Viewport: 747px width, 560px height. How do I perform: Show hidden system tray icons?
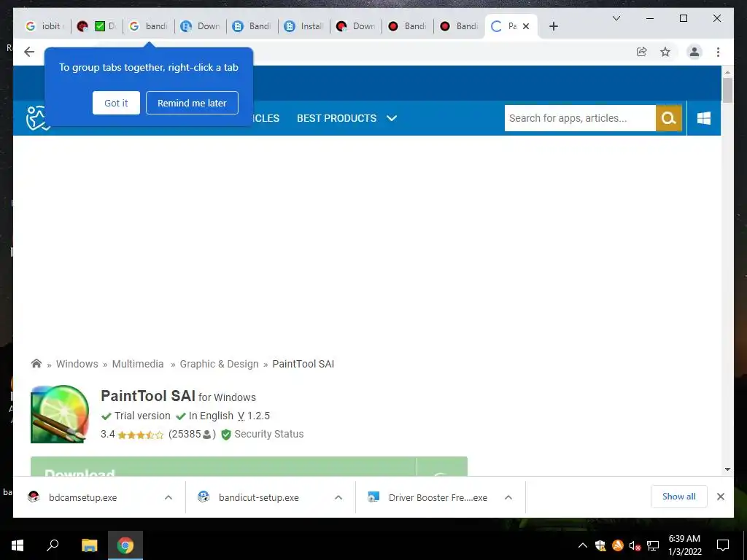click(x=582, y=545)
